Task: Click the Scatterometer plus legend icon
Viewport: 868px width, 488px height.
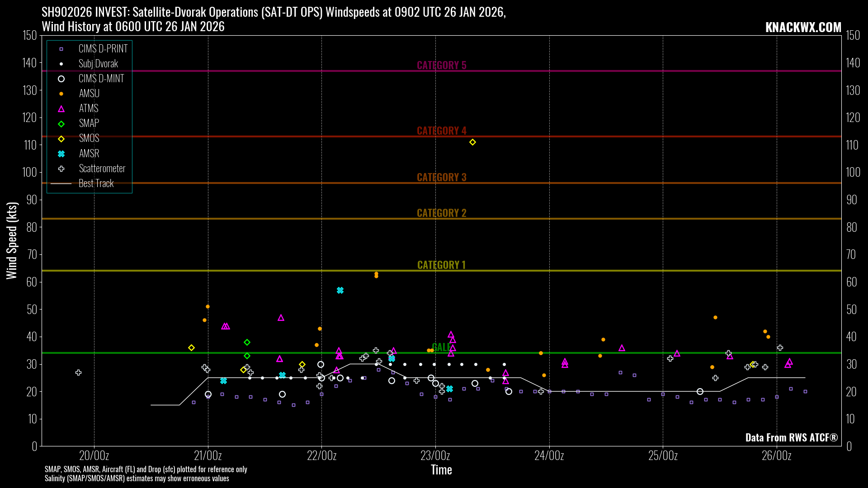Action: 61,169
